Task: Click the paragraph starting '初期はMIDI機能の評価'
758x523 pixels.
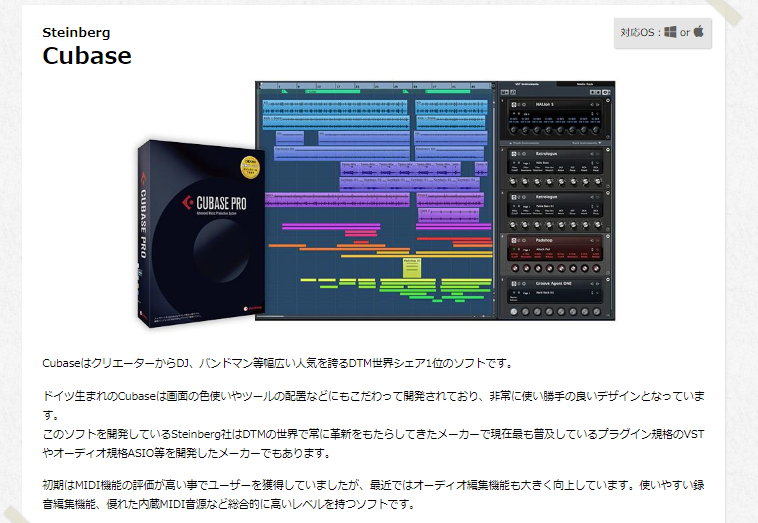Action: click(x=374, y=494)
